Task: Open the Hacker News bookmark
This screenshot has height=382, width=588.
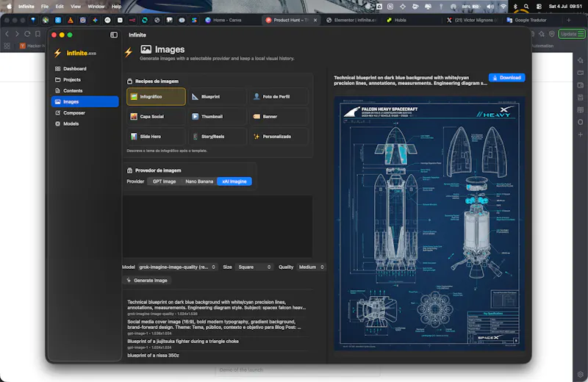Action: point(31,46)
